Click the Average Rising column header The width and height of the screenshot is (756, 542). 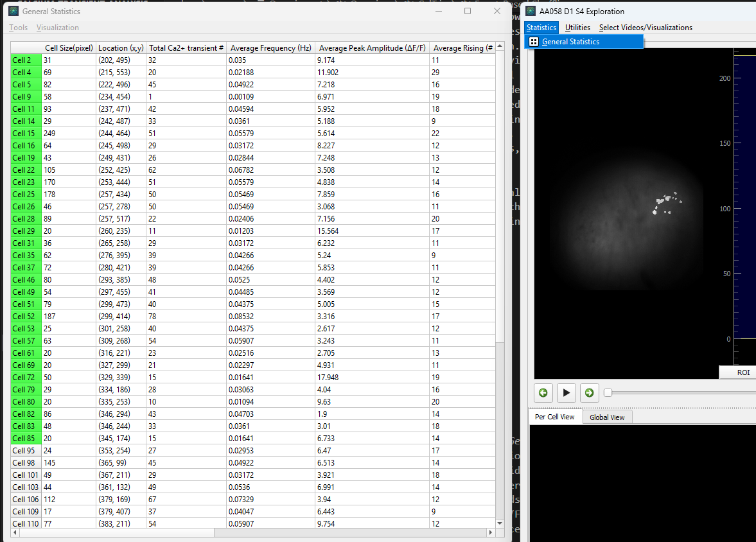pyautogui.click(x=462, y=48)
